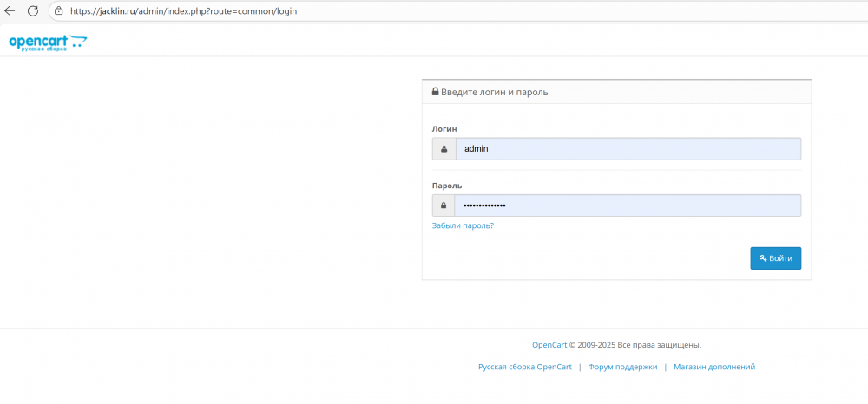The height and width of the screenshot is (404, 868).
Task: Click the lock icon beside the Пароль field
Action: tap(444, 205)
